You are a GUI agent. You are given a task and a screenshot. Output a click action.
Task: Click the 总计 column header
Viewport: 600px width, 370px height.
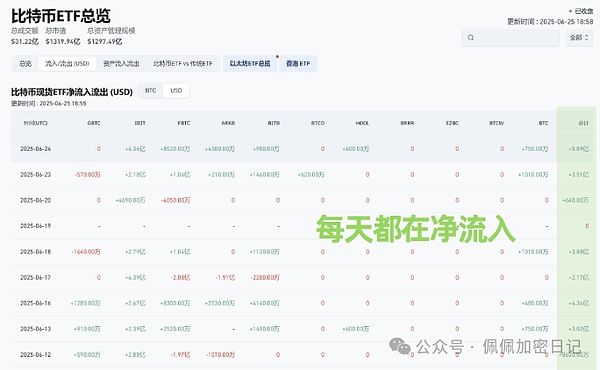tap(584, 123)
